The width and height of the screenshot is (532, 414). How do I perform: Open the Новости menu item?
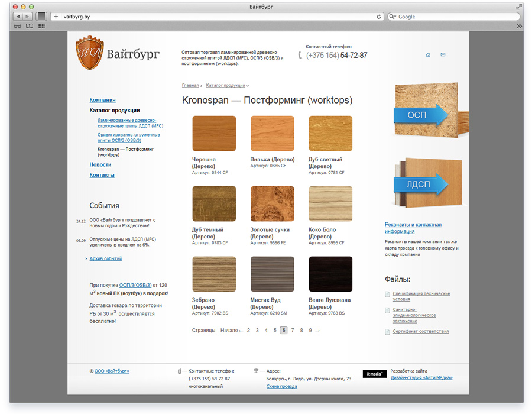[100, 164]
